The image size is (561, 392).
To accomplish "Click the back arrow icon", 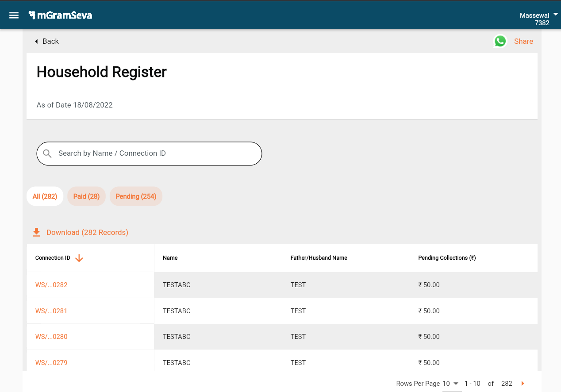I will click(x=36, y=41).
